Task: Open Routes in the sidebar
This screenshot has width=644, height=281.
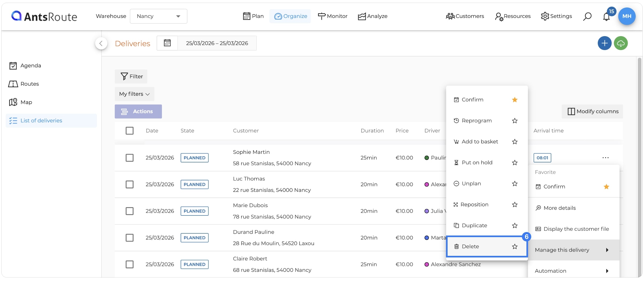Action: (x=24, y=84)
